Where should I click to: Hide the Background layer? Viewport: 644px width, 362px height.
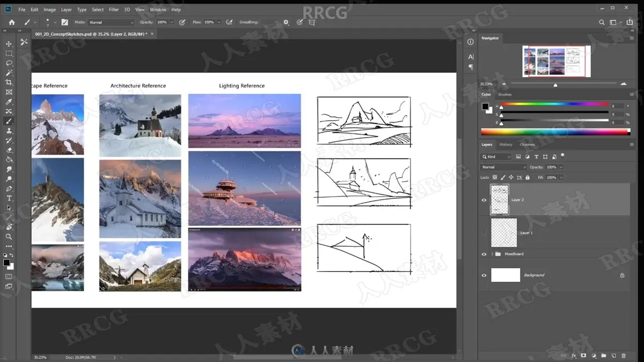pos(484,275)
